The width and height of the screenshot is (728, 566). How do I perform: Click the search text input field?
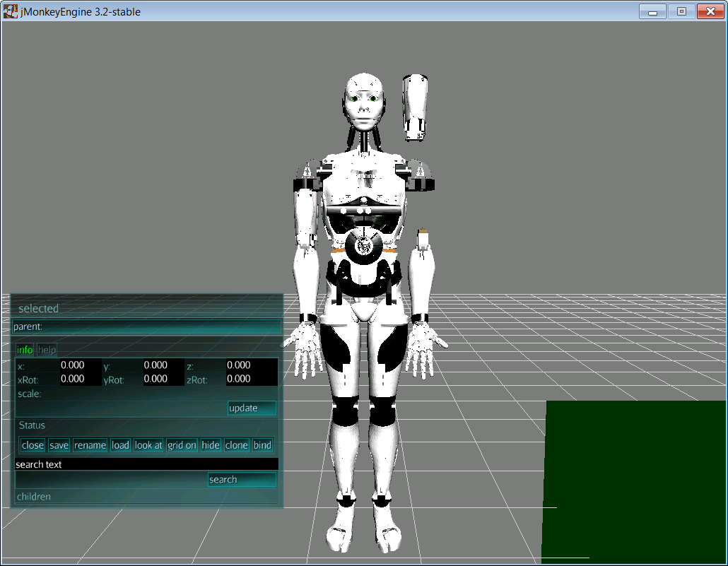(x=146, y=464)
